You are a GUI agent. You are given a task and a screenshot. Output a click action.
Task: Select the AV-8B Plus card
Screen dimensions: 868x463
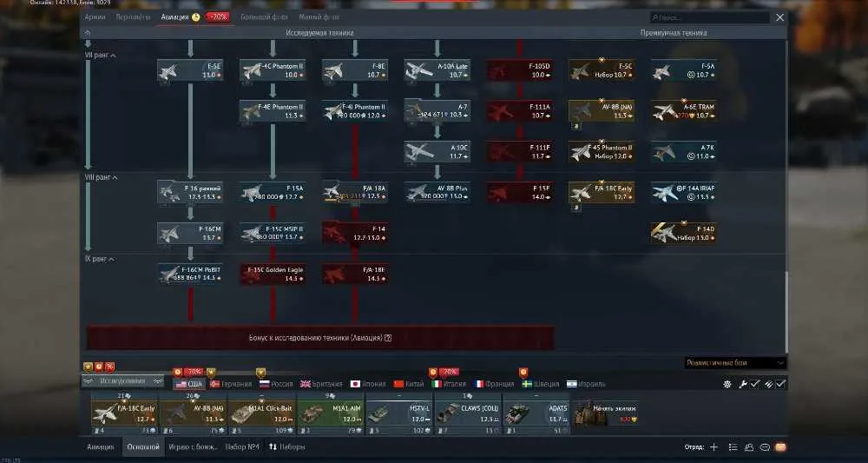click(437, 192)
